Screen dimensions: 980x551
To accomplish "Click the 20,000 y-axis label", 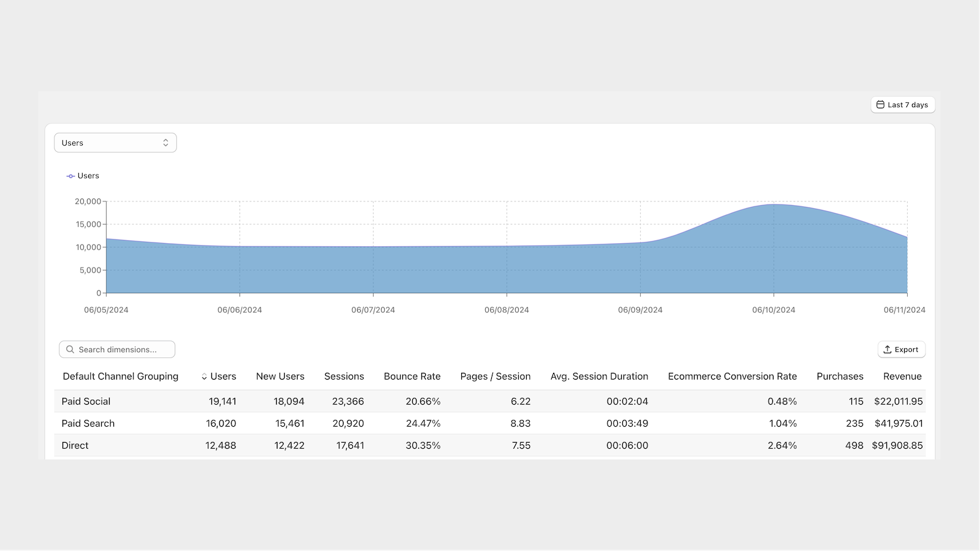I will click(x=88, y=201).
